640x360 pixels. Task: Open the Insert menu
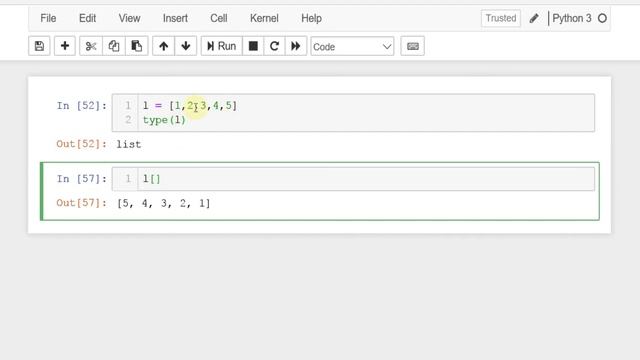(x=175, y=18)
